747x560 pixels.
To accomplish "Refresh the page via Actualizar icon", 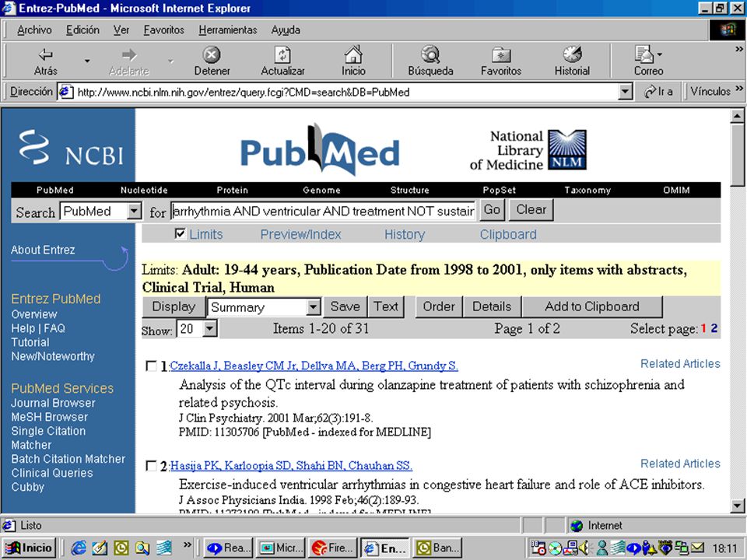I will pos(282,54).
